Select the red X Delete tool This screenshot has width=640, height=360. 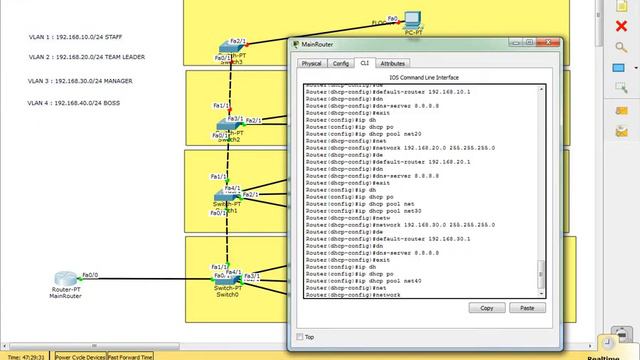coord(621,26)
